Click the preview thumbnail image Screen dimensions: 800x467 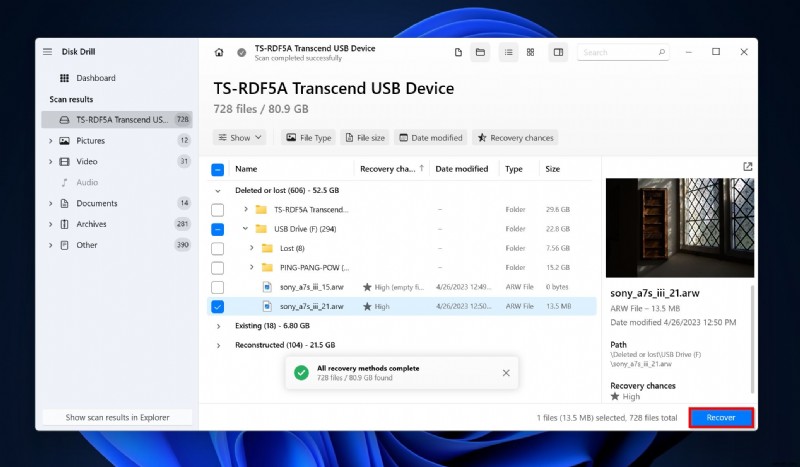(680, 228)
